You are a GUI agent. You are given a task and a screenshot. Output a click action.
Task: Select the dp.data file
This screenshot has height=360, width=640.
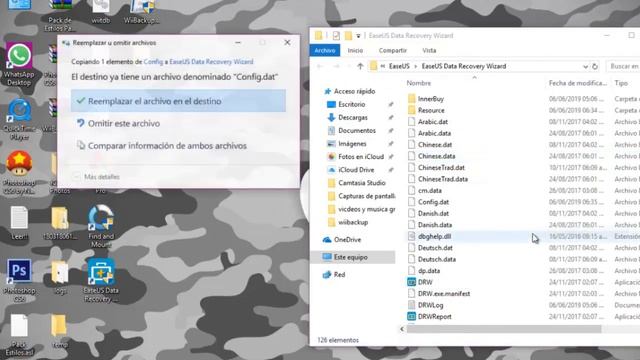coord(429,271)
